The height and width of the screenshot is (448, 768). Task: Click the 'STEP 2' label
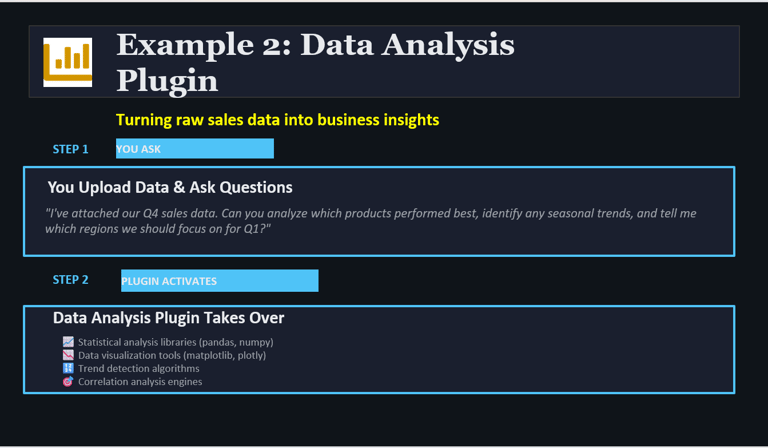point(70,280)
